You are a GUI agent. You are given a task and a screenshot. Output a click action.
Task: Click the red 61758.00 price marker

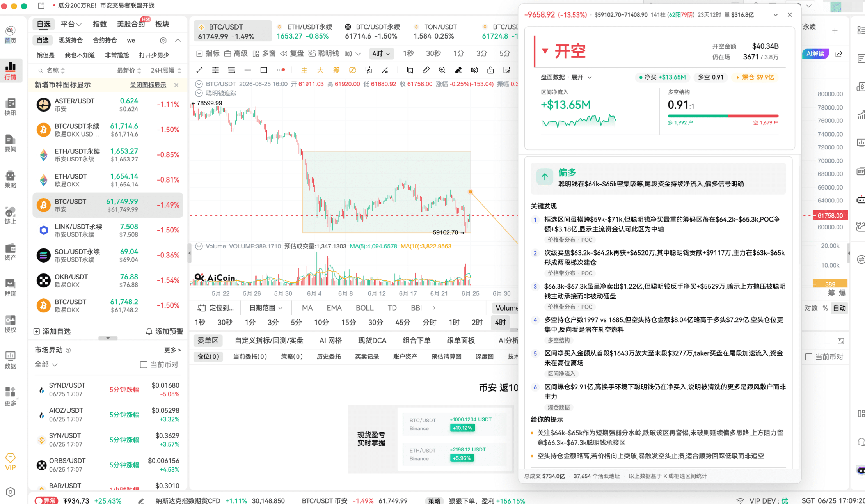pos(830,215)
